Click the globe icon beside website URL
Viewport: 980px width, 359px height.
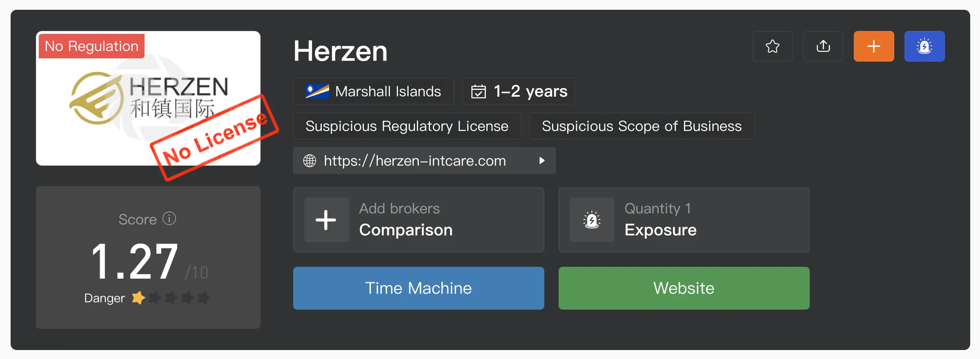pyautogui.click(x=310, y=161)
